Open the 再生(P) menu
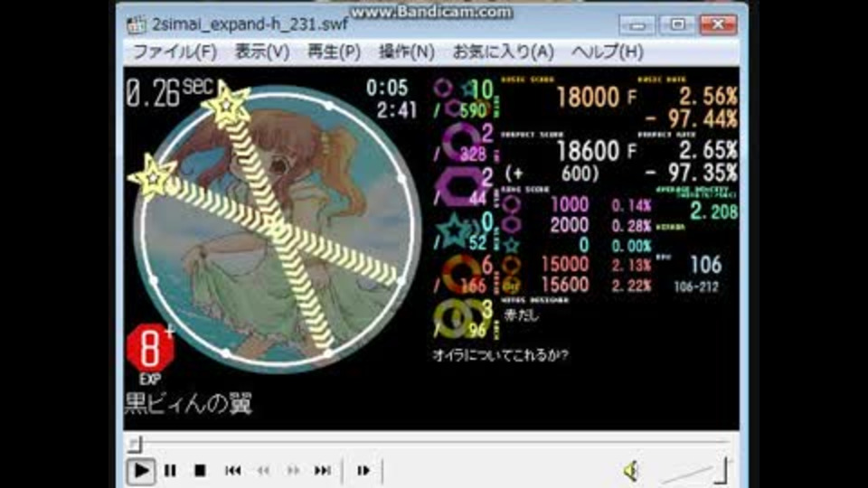Image resolution: width=868 pixels, height=488 pixels. click(334, 52)
